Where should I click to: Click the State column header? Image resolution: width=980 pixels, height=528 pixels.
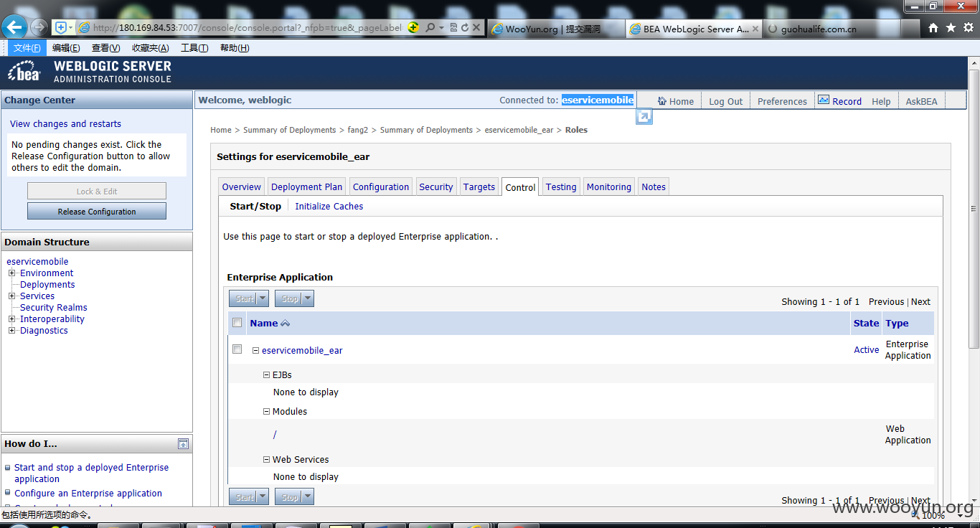(x=866, y=323)
